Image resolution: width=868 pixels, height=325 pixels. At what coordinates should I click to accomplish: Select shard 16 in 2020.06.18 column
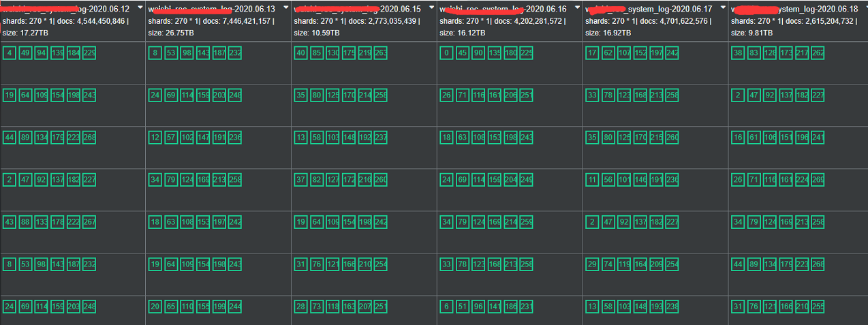(739, 138)
